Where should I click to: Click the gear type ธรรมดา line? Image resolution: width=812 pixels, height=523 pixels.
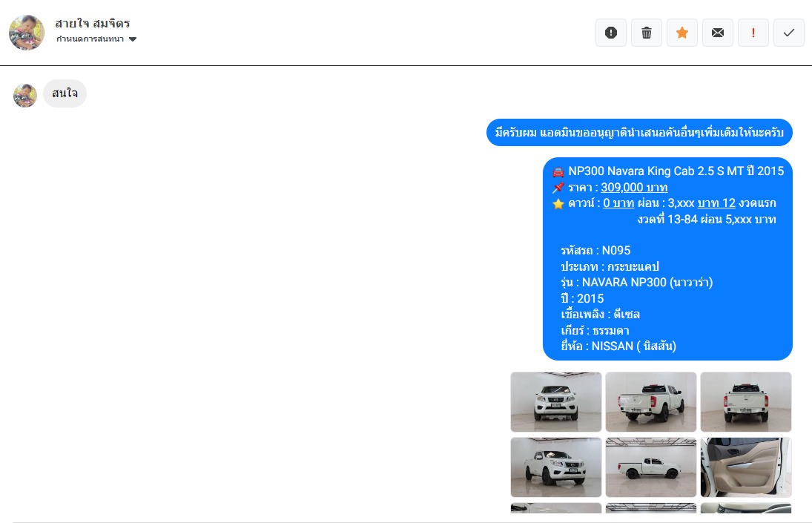(595, 330)
